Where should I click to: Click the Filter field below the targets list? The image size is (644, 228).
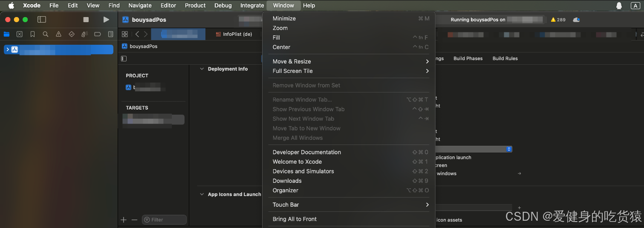[164, 220]
